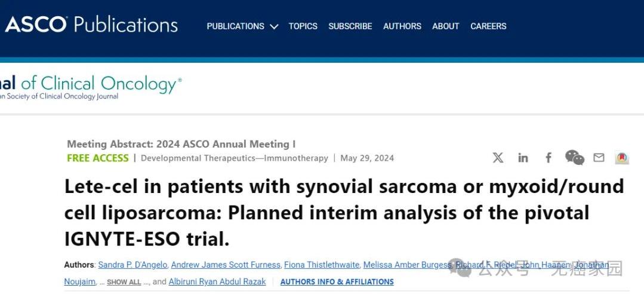The image size is (644, 294).
Task: Share the abstract on LinkedIn
Action: click(x=523, y=158)
